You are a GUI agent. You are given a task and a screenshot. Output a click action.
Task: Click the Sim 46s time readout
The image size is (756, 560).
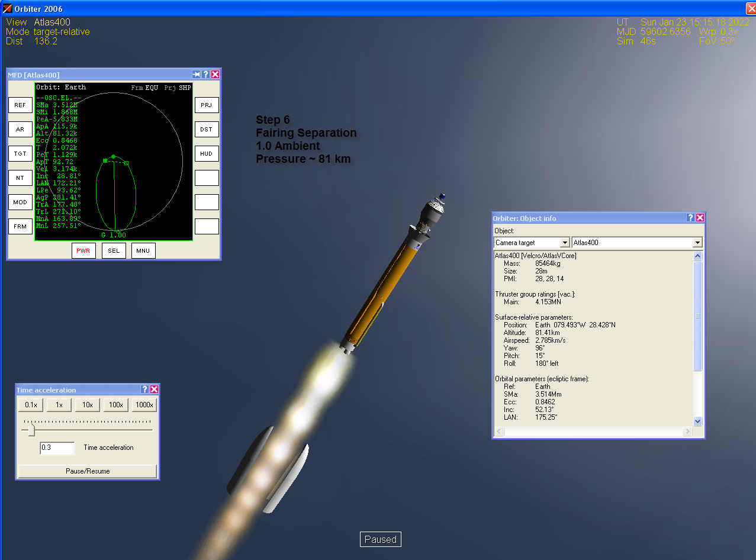coord(636,41)
